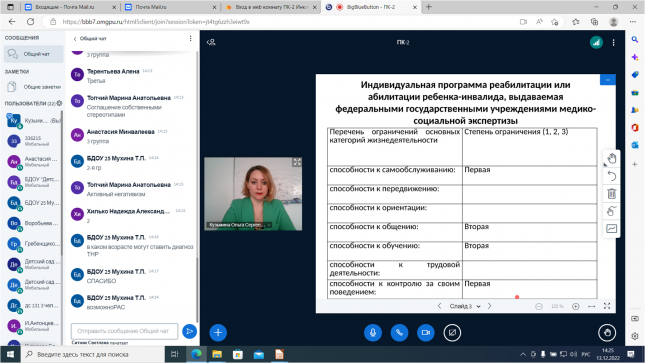The height and width of the screenshot is (363, 645).
Task: Zoom in the presentation slide
Action: click(x=575, y=306)
